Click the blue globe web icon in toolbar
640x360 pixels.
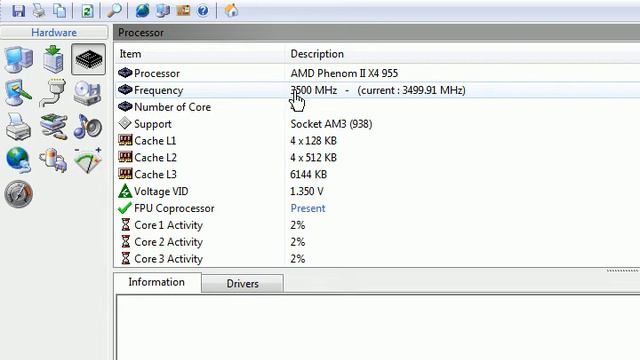click(142, 11)
